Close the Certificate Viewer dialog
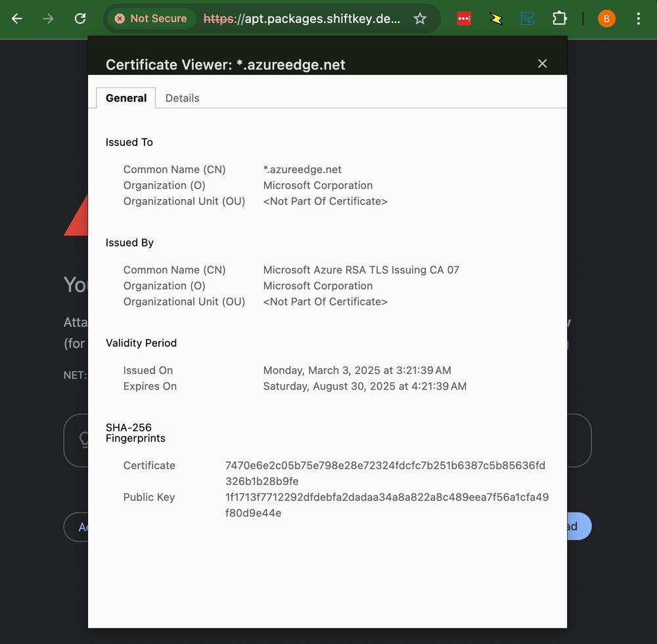This screenshot has width=657, height=644. tap(542, 63)
